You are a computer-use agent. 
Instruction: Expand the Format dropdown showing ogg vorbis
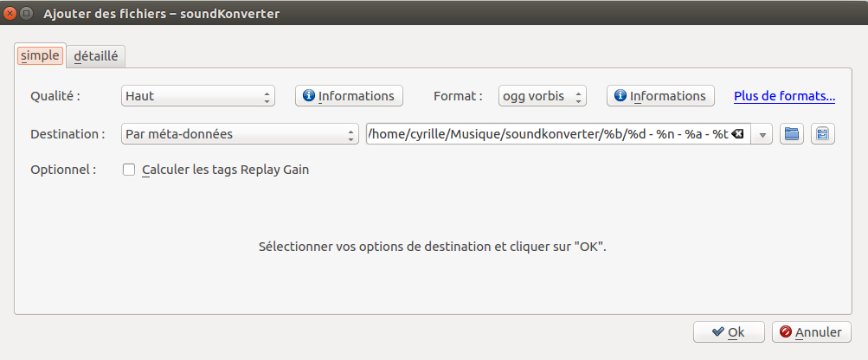tap(543, 96)
